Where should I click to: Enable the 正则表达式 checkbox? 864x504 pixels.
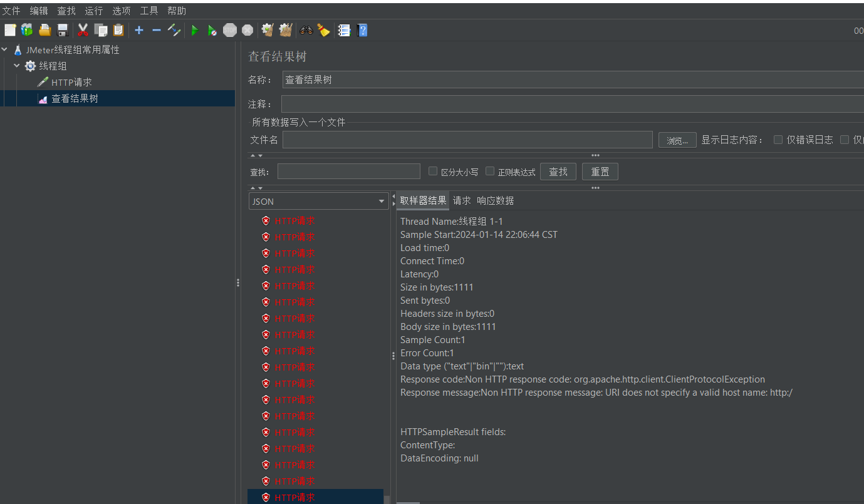click(490, 171)
